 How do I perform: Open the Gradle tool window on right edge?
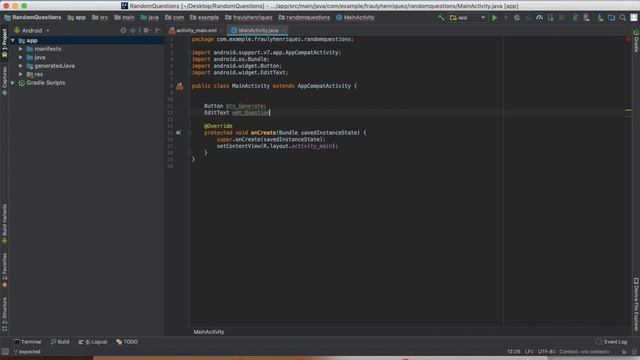pos(636,41)
